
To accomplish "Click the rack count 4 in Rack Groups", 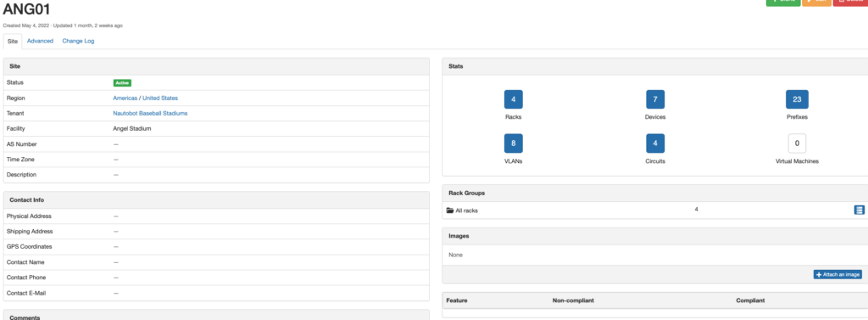I will pos(696,209).
